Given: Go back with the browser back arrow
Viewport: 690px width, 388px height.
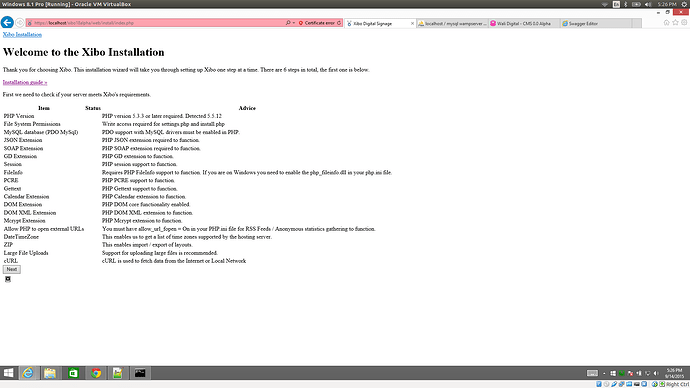Looking at the screenshot, I should tap(7, 22).
